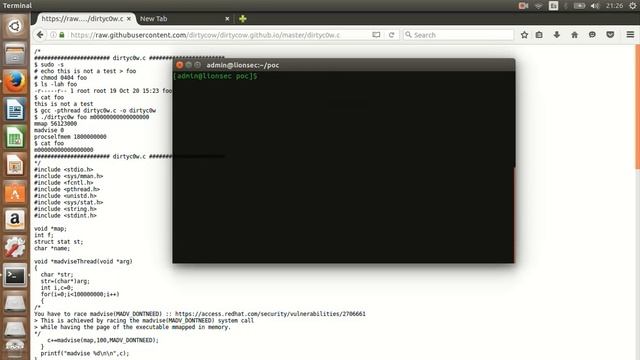Open LibreOffice Writer from the launcher
Image resolution: width=640 pixels, height=360 pixels.
click(15, 109)
